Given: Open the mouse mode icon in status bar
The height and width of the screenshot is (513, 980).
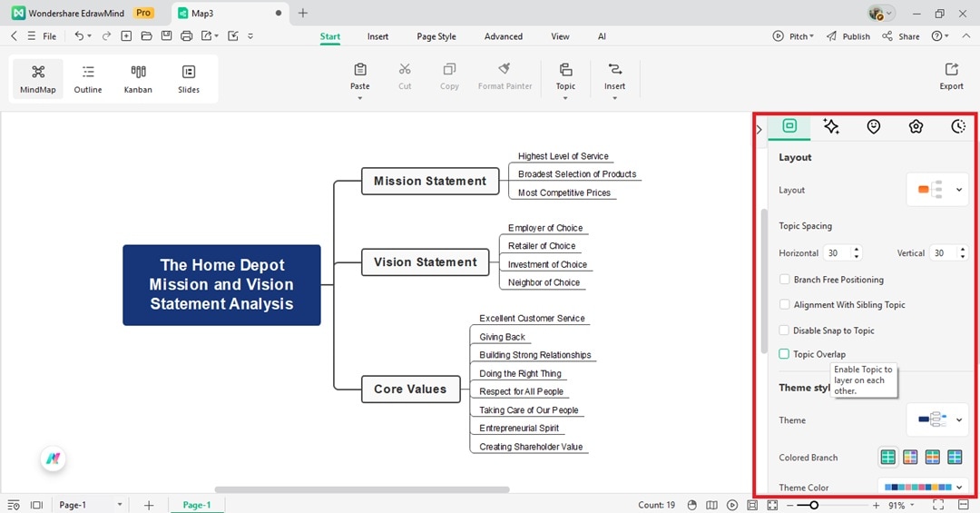Looking at the screenshot, I should [691, 505].
